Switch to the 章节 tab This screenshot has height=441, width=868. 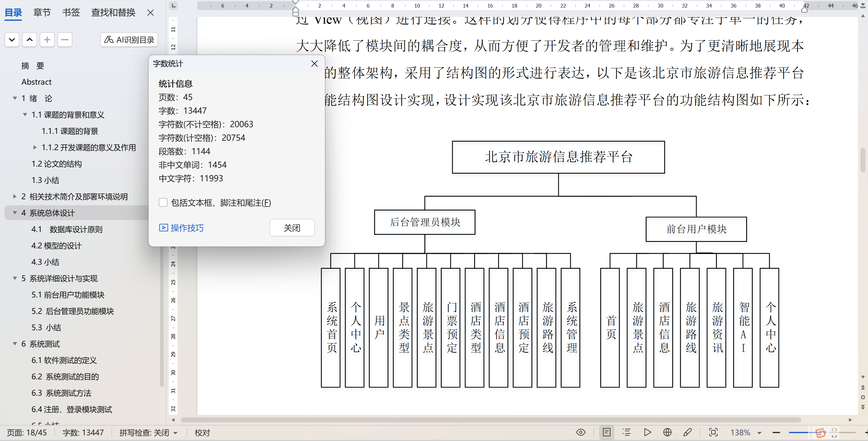42,13
